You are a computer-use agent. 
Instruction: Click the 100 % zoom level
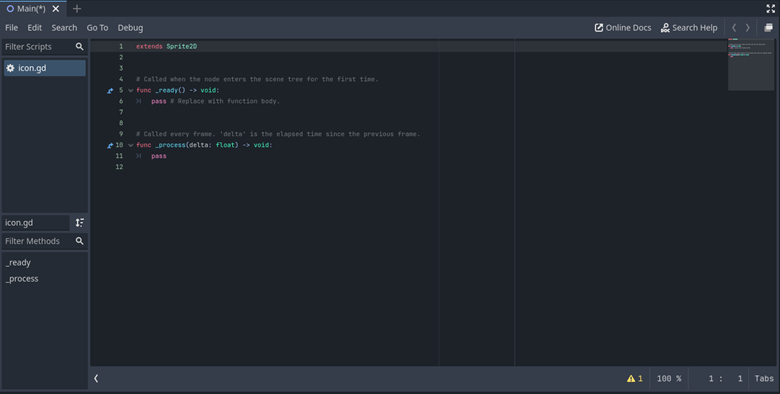point(669,379)
